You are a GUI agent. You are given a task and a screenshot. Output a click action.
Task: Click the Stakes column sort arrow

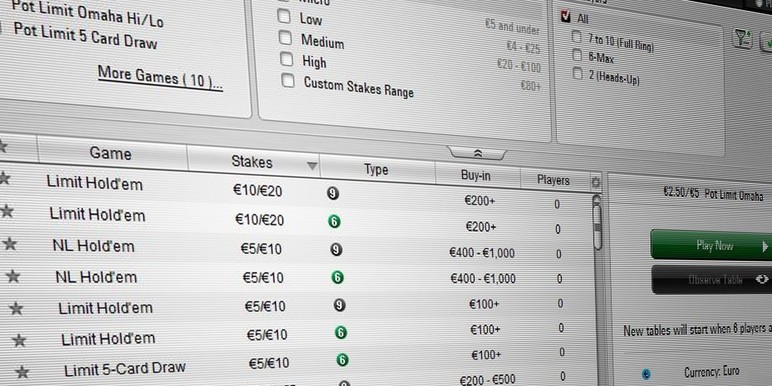[x=312, y=166]
